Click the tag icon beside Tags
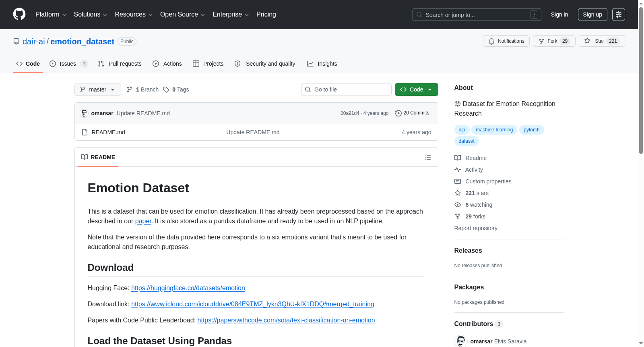 166,89
